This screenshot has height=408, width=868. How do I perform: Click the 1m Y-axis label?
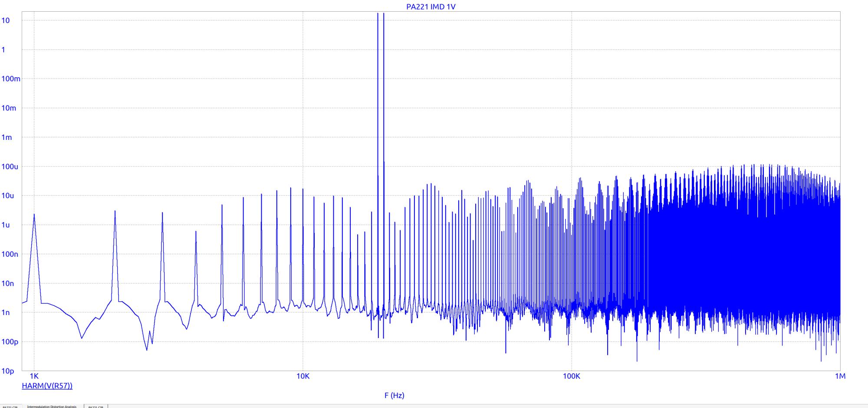[x=7, y=137]
